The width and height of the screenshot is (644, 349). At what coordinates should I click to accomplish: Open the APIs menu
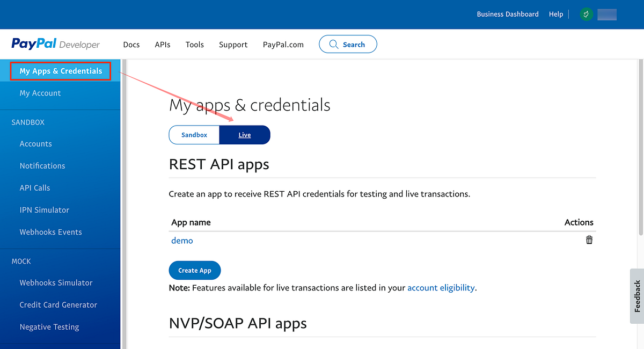[x=162, y=45]
